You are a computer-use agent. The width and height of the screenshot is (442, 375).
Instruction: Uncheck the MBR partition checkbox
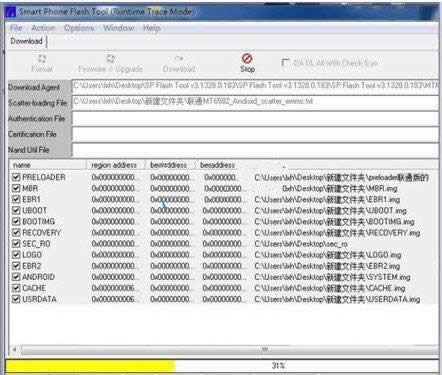coord(16,188)
